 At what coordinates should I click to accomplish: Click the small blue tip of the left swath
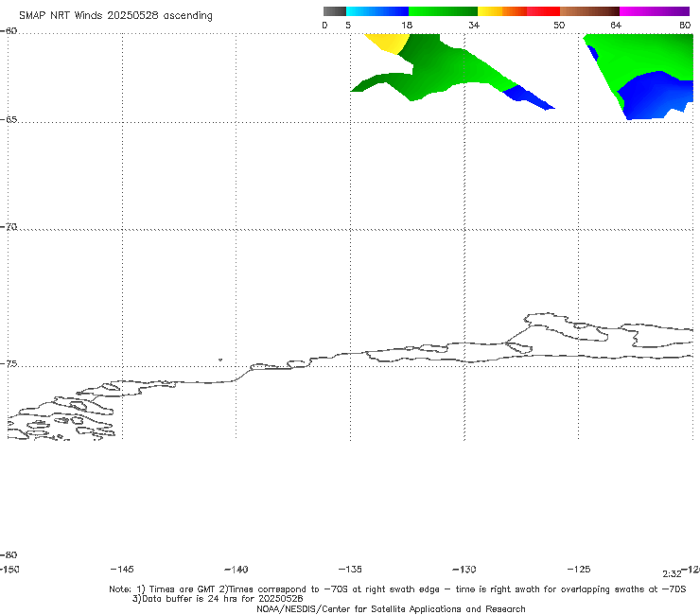527,97
